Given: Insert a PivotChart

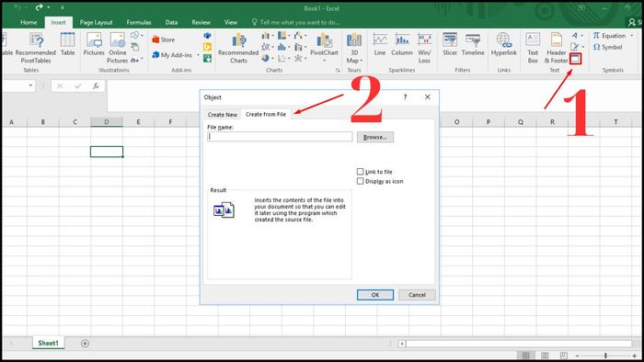Looking at the screenshot, I should [324, 48].
